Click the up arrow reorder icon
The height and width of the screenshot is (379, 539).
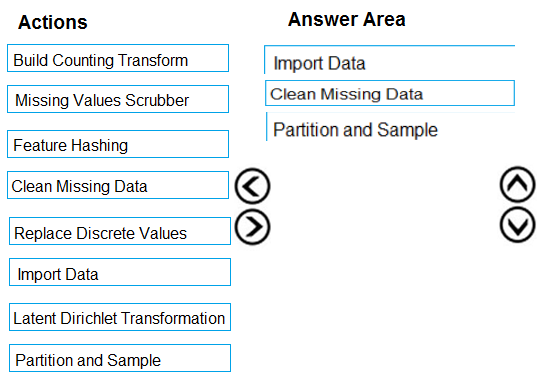(x=518, y=184)
